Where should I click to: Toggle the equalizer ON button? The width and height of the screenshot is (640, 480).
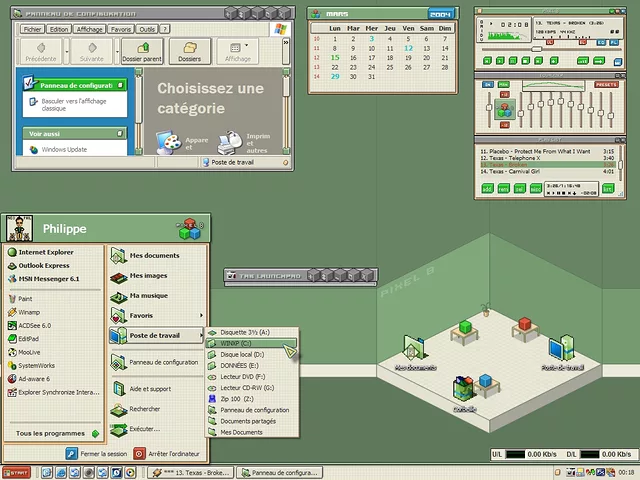(x=489, y=85)
